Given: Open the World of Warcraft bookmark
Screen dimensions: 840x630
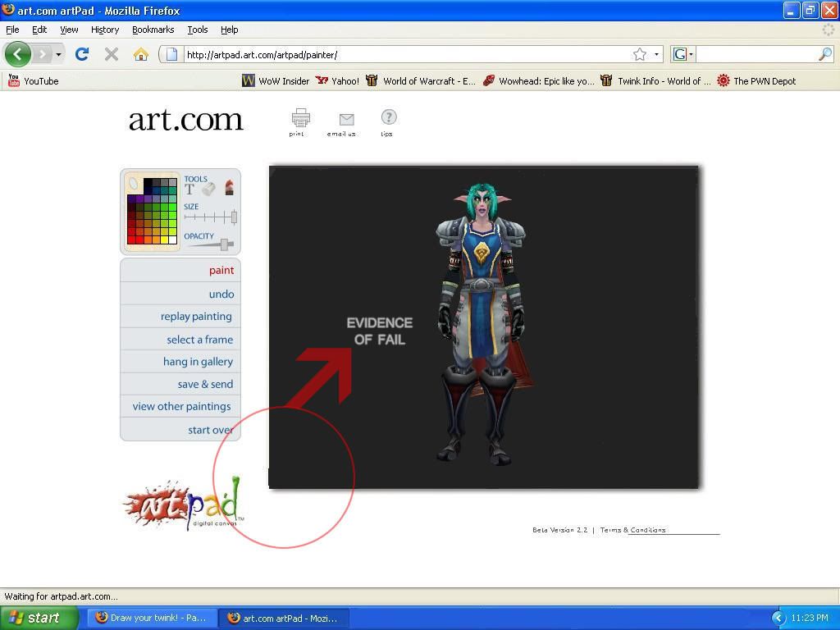Looking at the screenshot, I should pos(421,81).
